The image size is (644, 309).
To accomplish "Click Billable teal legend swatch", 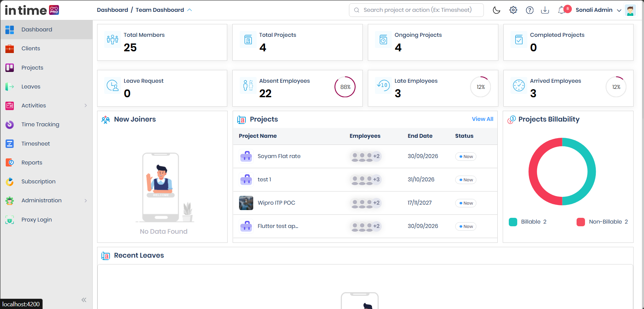I will click(x=513, y=222).
